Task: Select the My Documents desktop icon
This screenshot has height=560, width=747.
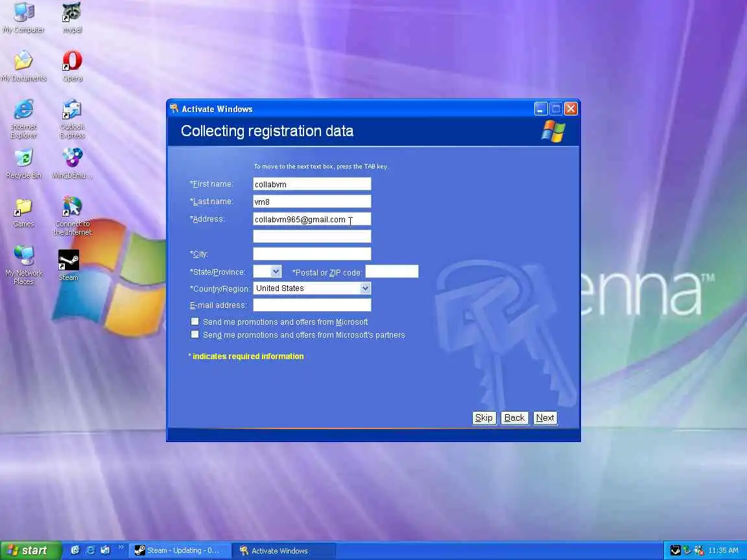Action: [x=23, y=67]
